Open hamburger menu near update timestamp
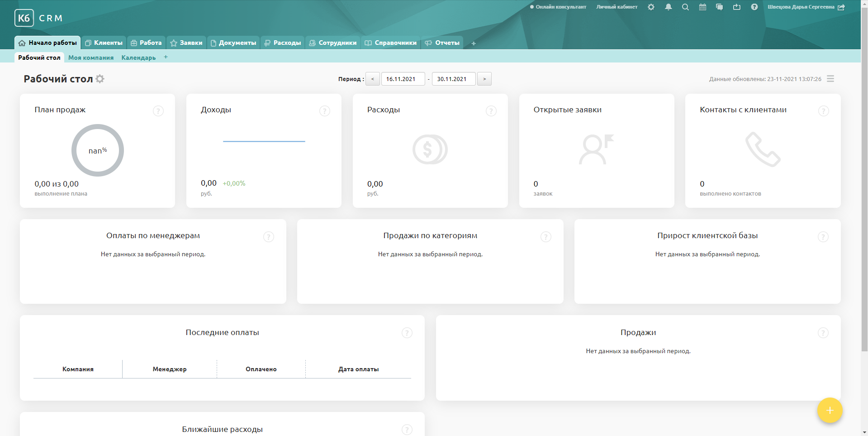The height and width of the screenshot is (436, 868). pyautogui.click(x=830, y=79)
